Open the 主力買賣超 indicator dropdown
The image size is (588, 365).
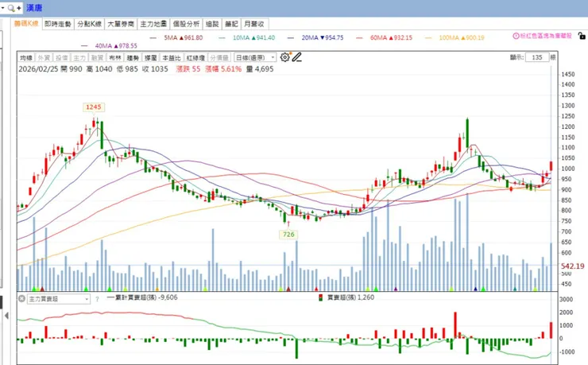[59, 299]
